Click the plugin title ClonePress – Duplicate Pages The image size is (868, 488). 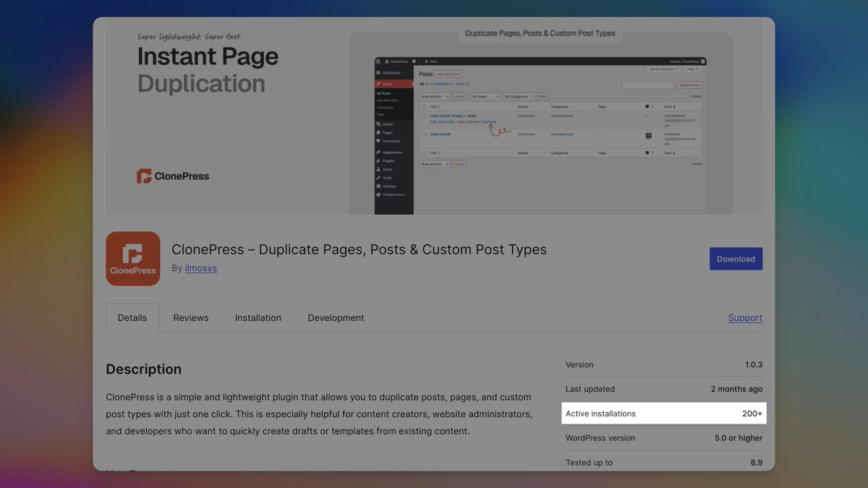point(359,249)
